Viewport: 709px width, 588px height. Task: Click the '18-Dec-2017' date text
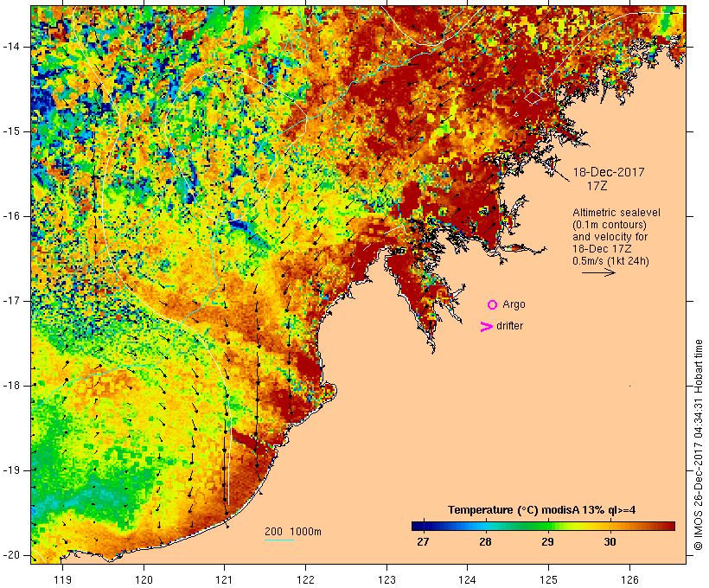tap(609, 172)
